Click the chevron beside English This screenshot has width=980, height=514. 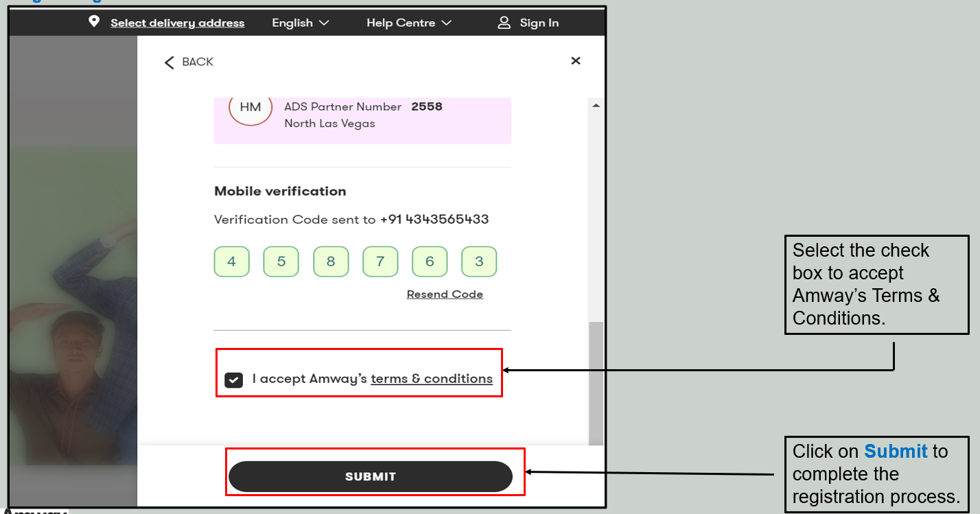point(325,22)
